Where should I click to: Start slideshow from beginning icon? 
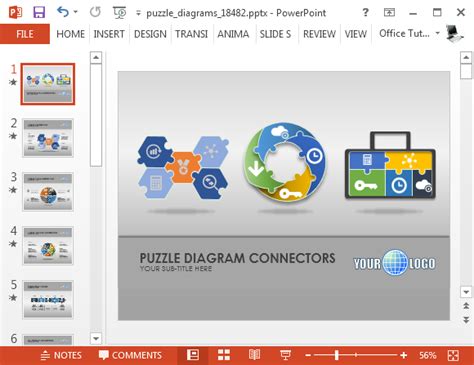(x=119, y=12)
